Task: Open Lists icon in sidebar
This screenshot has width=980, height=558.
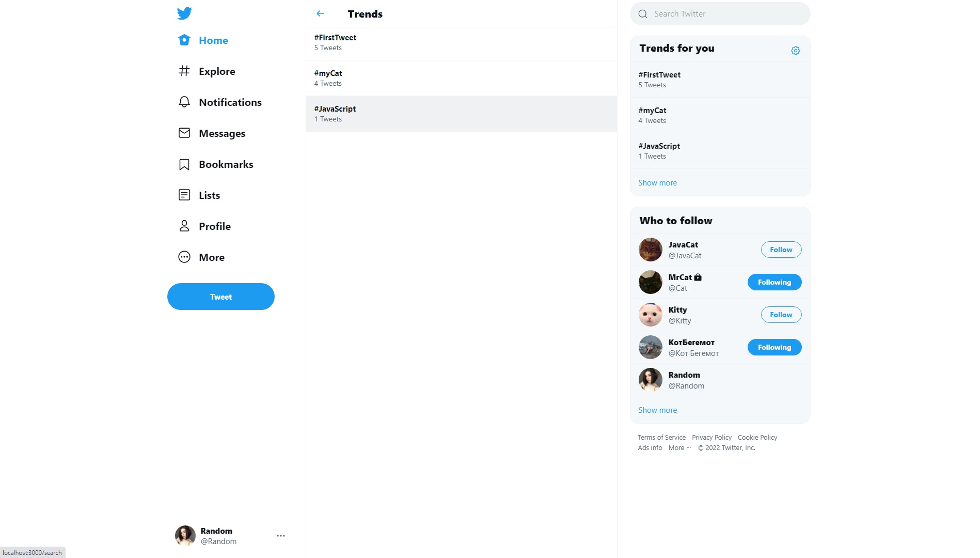Action: 184,195
